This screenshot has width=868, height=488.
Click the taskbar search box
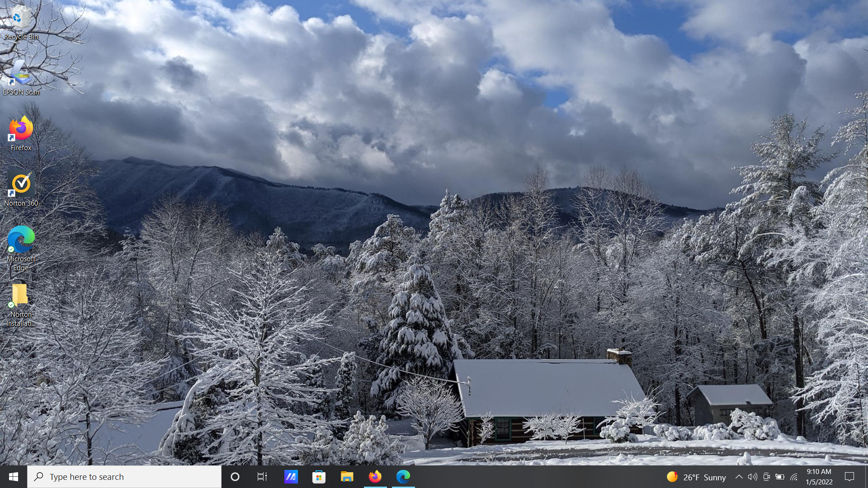click(x=124, y=477)
